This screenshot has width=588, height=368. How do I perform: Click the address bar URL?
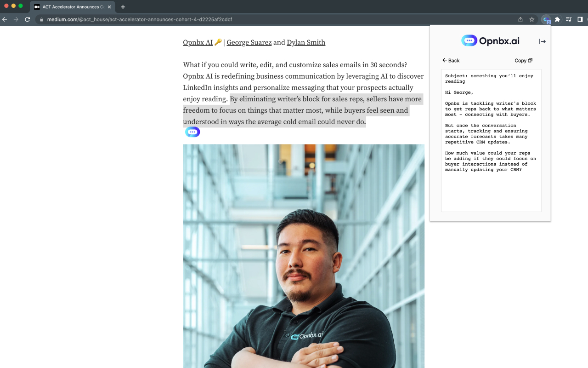(x=139, y=20)
